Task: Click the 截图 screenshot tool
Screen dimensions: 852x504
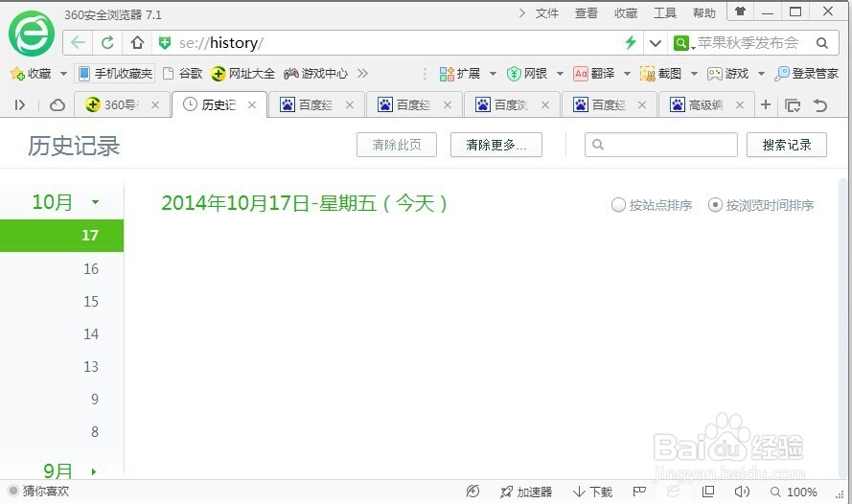Action: [x=660, y=74]
